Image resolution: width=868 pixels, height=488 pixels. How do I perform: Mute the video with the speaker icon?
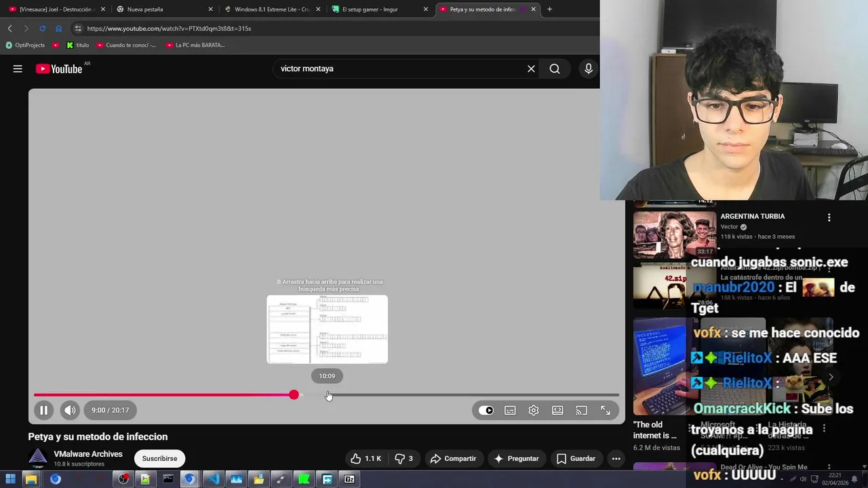coord(70,410)
